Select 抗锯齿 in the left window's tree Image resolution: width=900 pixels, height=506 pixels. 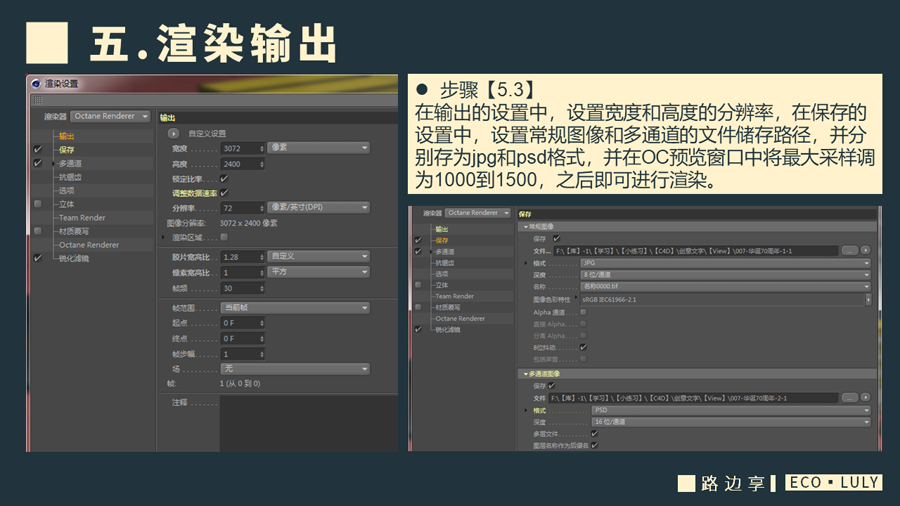click(x=70, y=177)
